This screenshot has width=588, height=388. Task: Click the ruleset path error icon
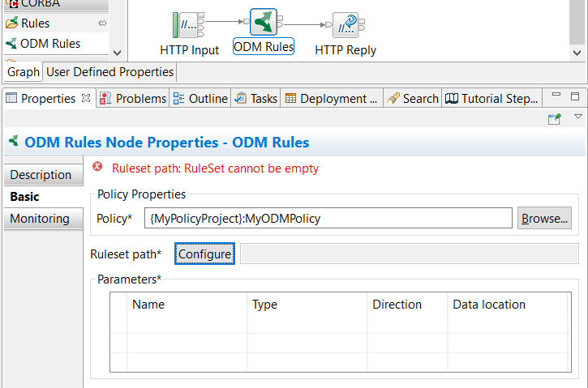(x=97, y=166)
